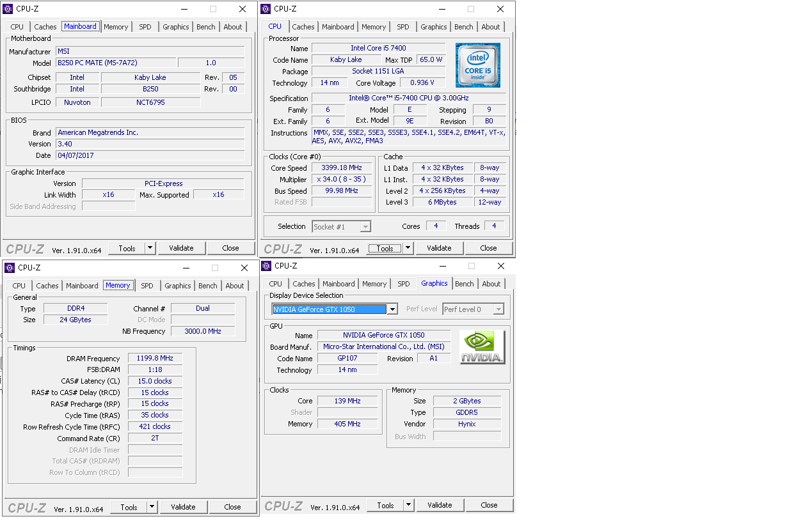
Task: Expand Tools dropdown arrow in CPU window
Action: tap(408, 248)
